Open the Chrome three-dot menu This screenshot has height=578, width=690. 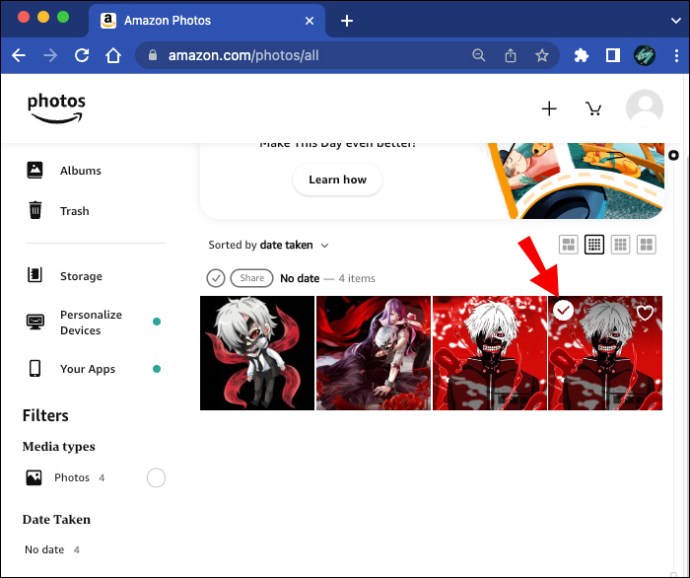676,55
